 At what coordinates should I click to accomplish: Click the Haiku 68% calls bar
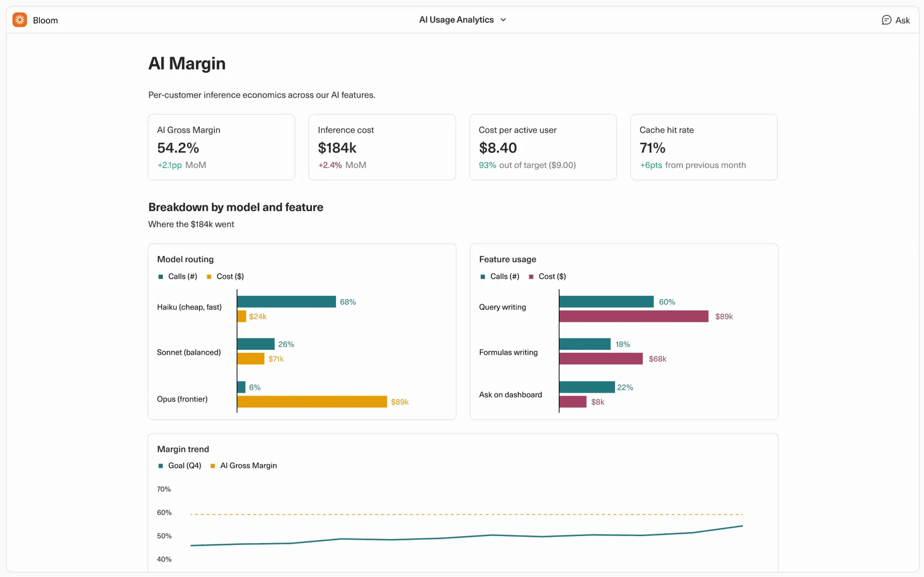pos(286,302)
